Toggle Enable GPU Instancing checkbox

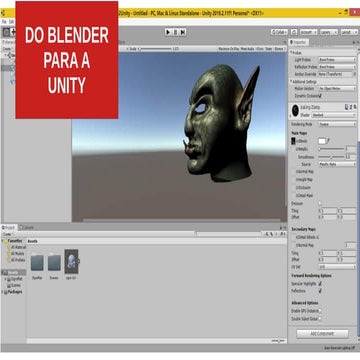point(320,311)
